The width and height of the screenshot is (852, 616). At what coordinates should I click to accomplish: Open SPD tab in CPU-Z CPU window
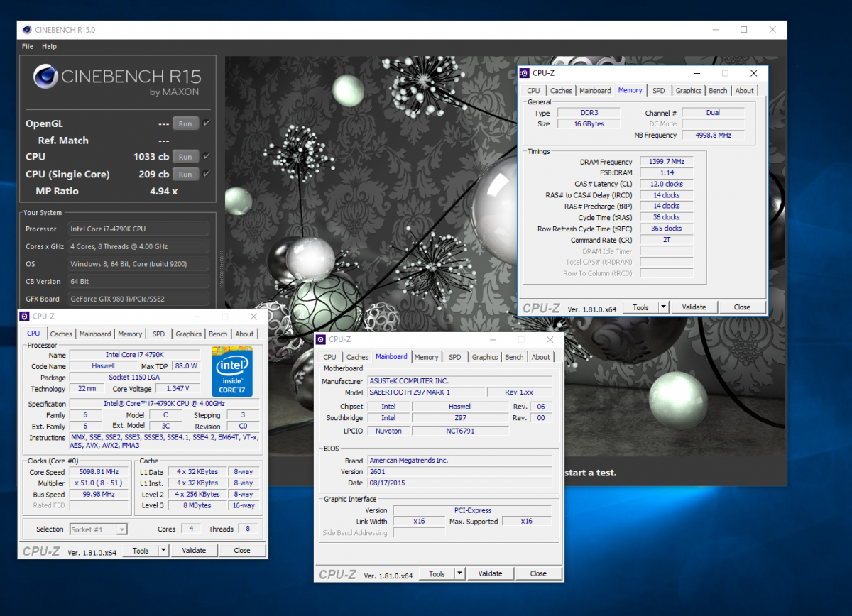[158, 334]
